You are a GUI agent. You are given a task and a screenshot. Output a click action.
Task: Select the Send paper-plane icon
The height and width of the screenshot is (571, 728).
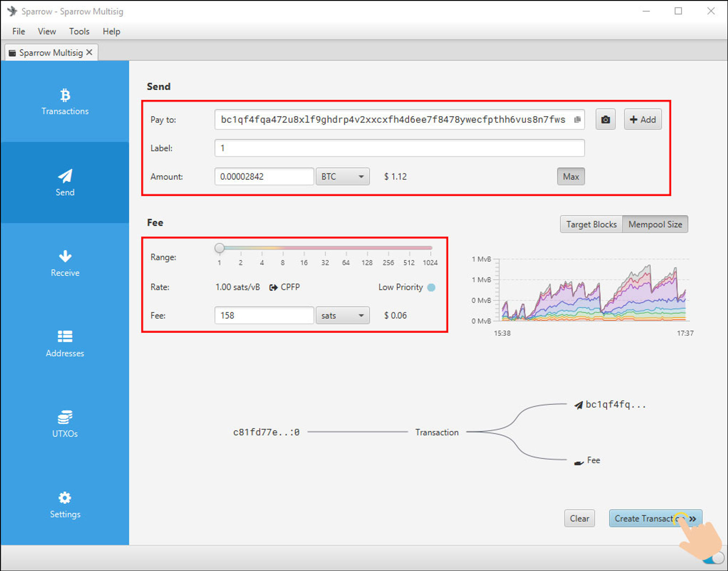(65, 176)
